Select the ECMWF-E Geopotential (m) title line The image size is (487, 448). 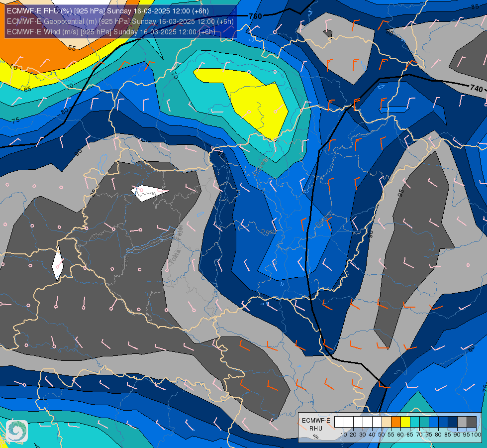[x=120, y=21]
